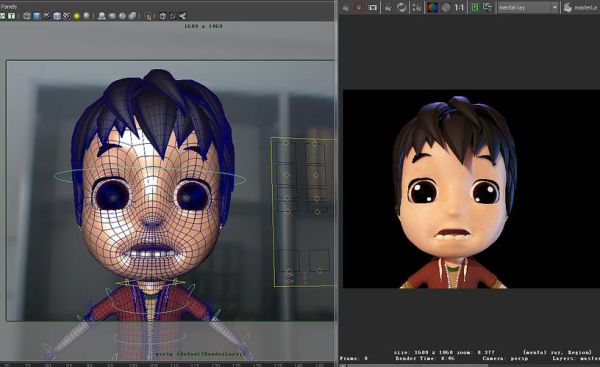Click the wireframe shading icon

coord(27,16)
